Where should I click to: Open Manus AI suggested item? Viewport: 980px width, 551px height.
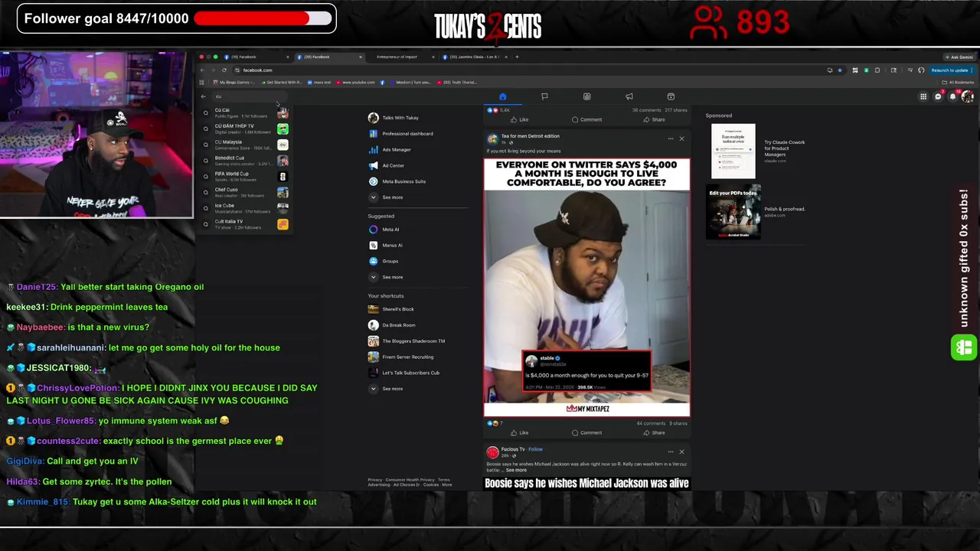386,246
